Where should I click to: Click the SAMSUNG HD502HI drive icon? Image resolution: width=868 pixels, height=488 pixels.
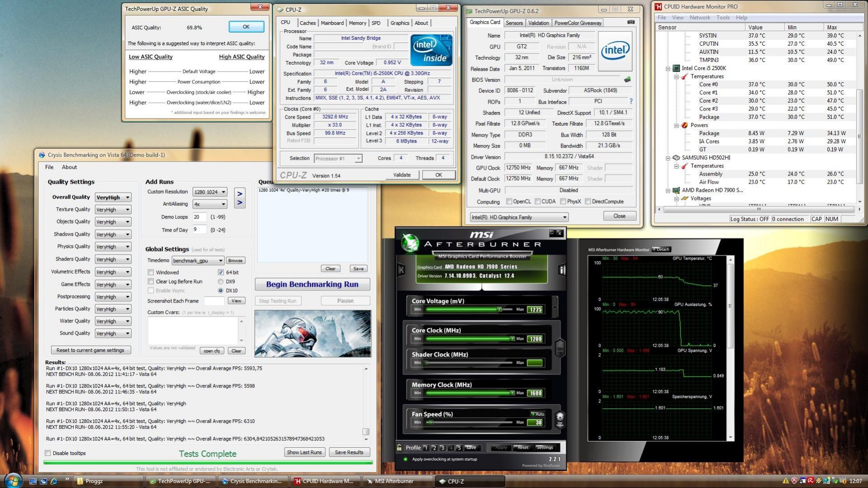click(676, 158)
